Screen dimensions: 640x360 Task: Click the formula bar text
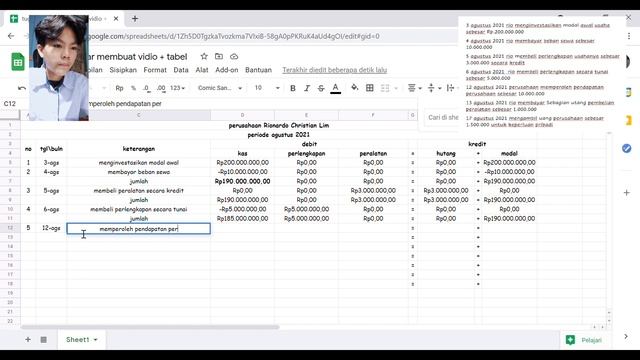click(125, 104)
